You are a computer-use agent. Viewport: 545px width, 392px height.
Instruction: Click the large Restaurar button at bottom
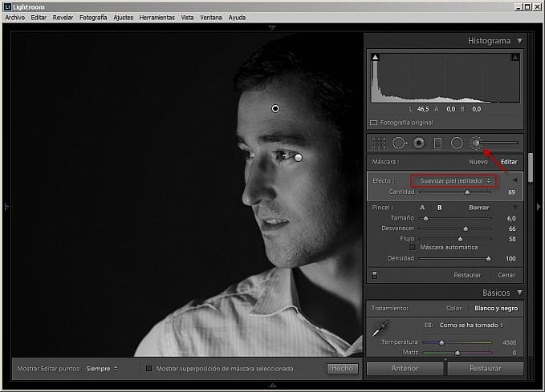[486, 369]
